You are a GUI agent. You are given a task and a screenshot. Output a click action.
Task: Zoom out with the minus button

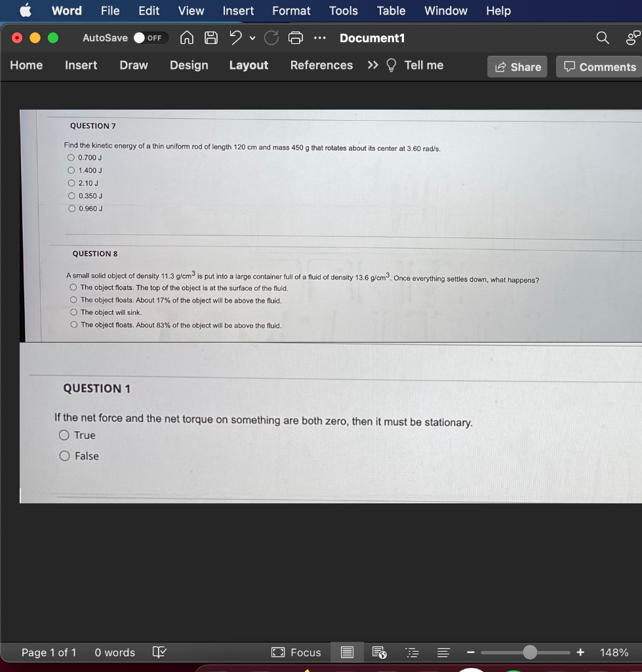point(471,652)
